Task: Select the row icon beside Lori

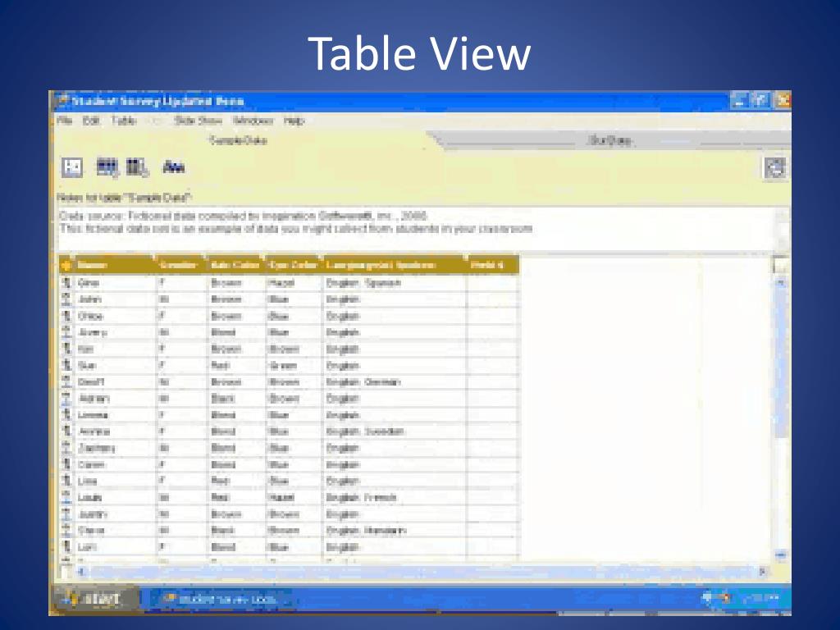Action: (67, 547)
